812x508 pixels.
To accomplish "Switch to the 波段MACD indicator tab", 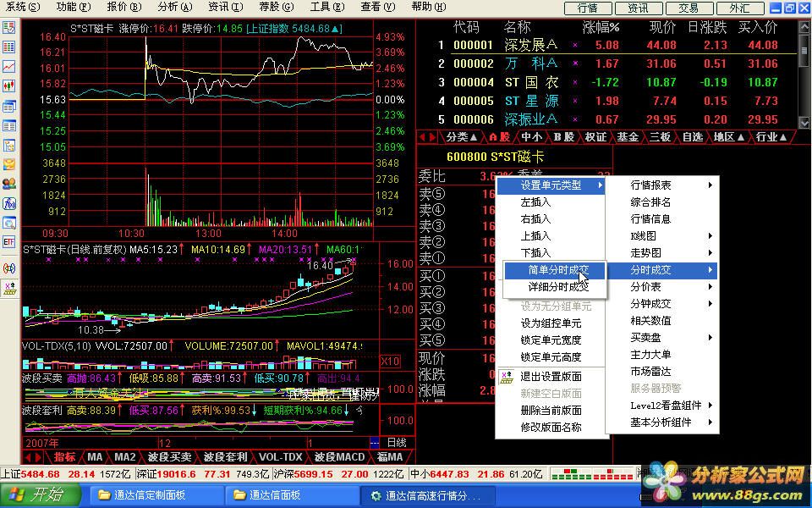I will (x=340, y=457).
